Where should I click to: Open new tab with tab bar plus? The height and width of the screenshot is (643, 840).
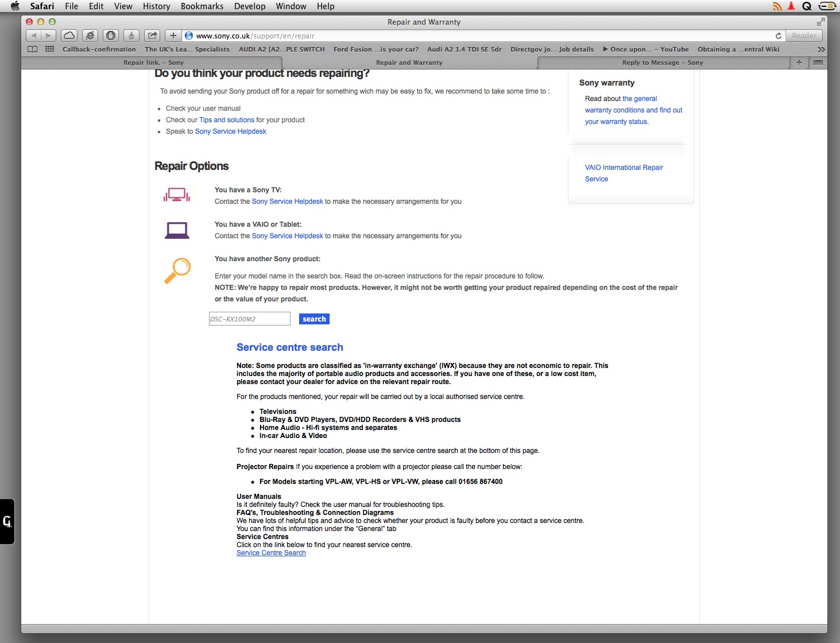(799, 63)
